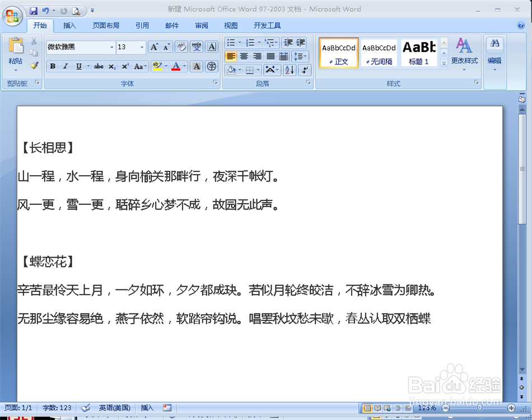Toggle the bulleted list icon
The height and width of the screenshot is (420, 532).
click(x=231, y=42)
